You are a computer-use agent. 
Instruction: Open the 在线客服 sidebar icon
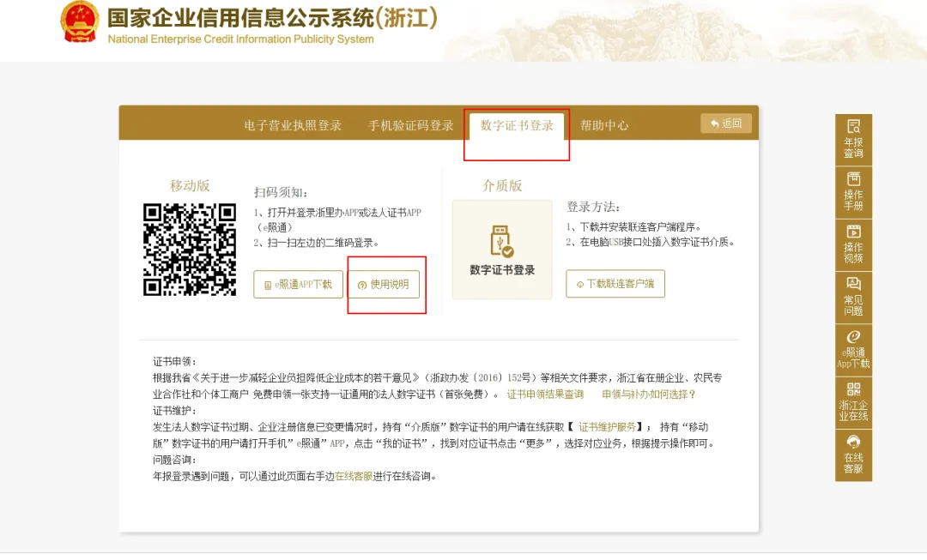(x=853, y=453)
